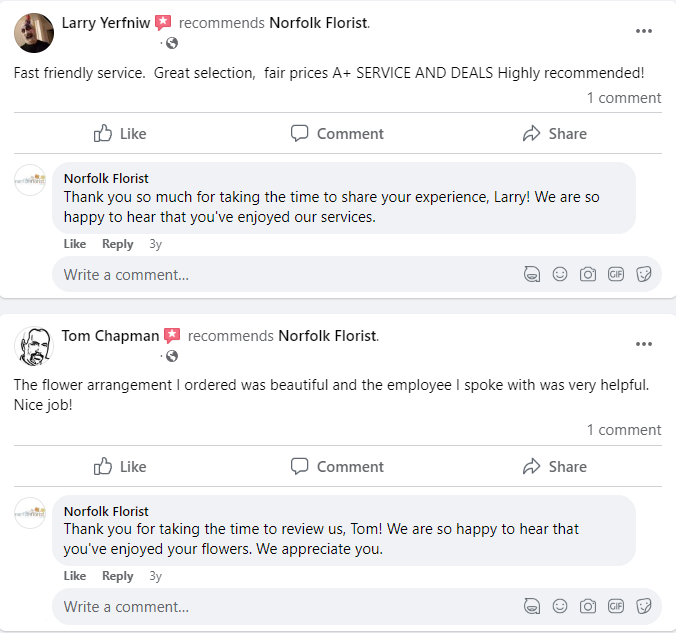Click Norfolk Florist name on reply to Tom
Screen dimensions: 676x633
pos(106,511)
